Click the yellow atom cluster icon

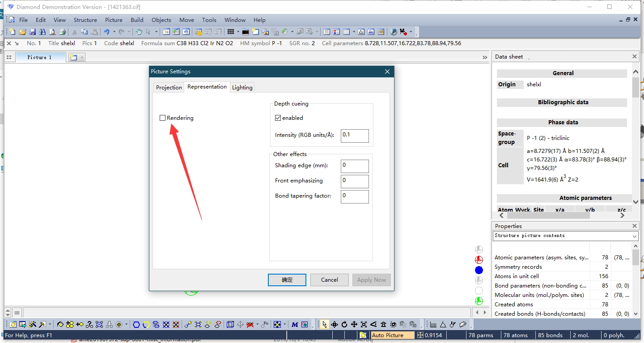70,325
